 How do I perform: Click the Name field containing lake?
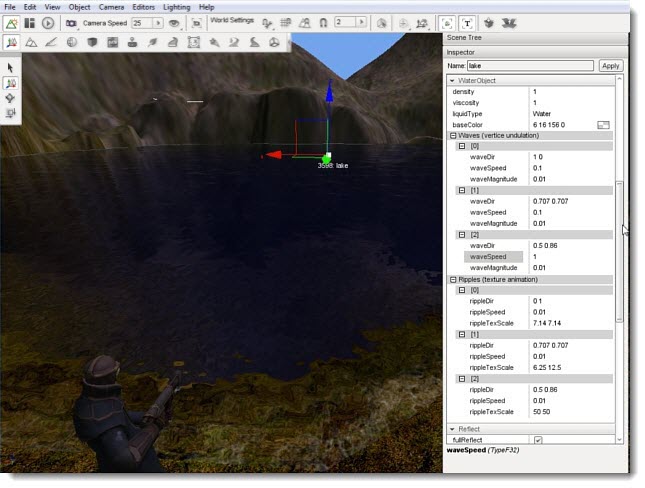tap(530, 66)
